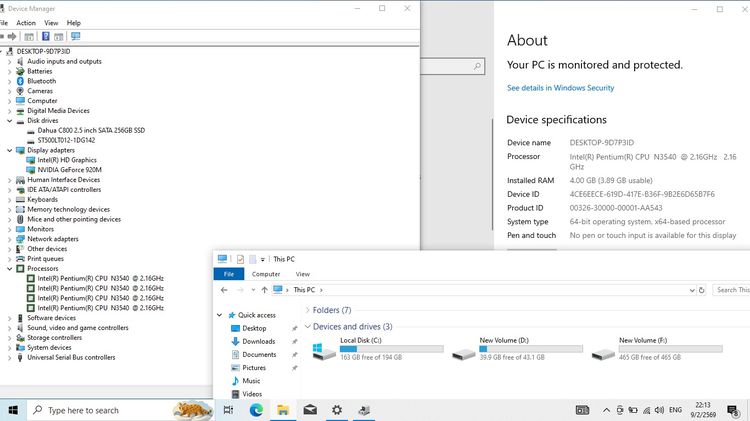Select Dahua C800 2.5 inch SATA 256GB SSD

coord(91,130)
